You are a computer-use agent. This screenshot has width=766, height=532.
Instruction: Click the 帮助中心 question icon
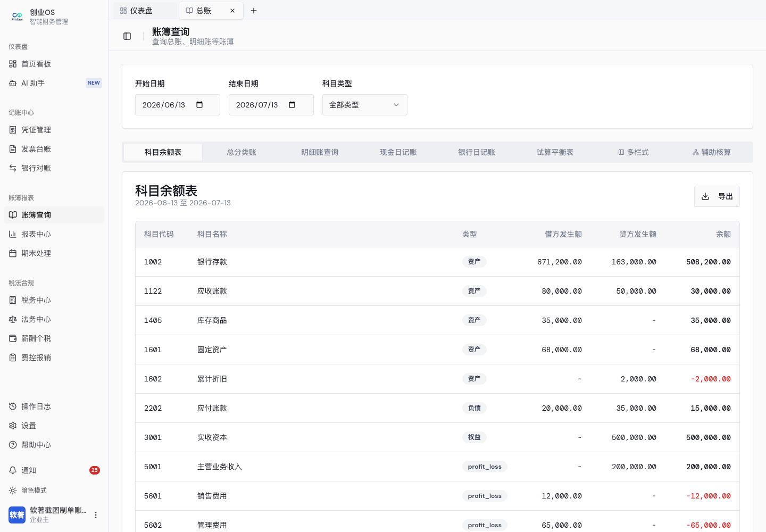click(13, 445)
